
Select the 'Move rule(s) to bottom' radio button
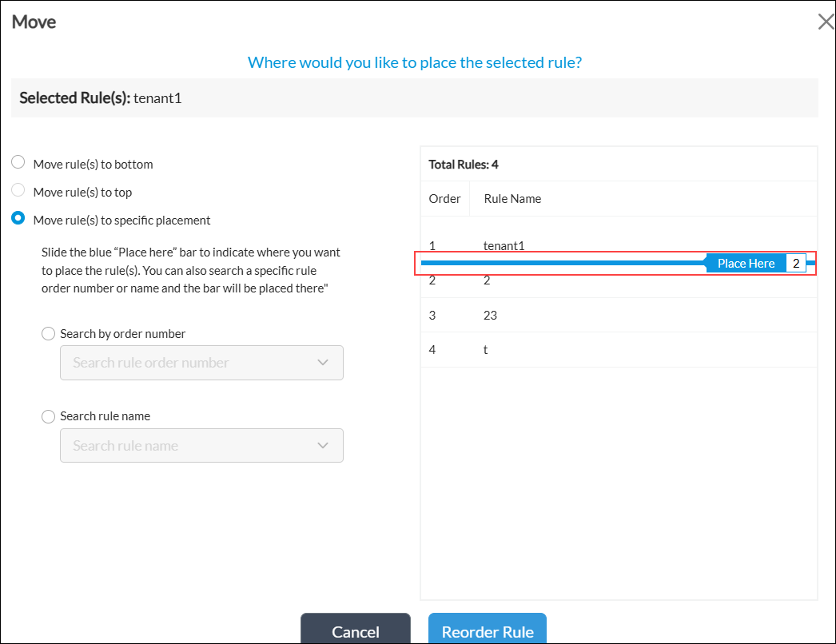[18, 163]
